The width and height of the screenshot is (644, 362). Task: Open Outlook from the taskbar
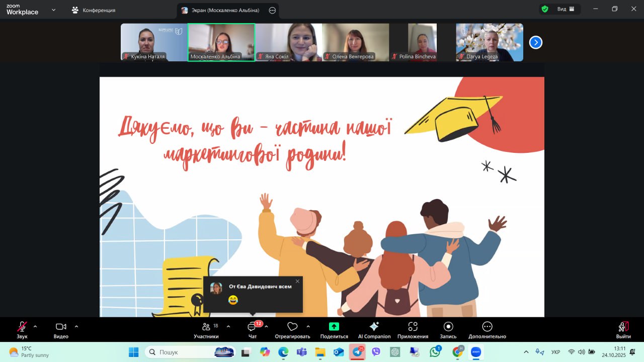(x=339, y=352)
